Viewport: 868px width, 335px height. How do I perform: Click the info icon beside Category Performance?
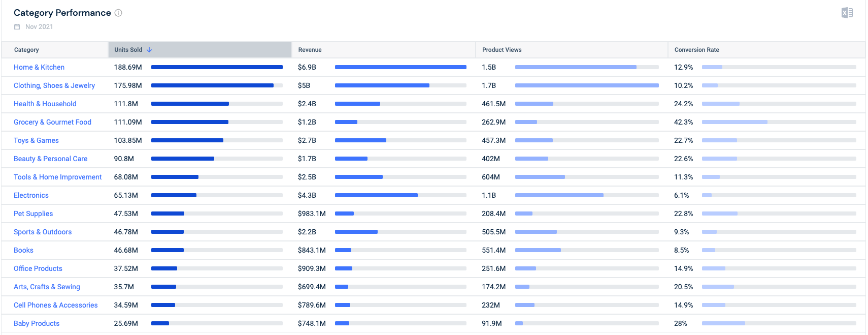pyautogui.click(x=118, y=13)
